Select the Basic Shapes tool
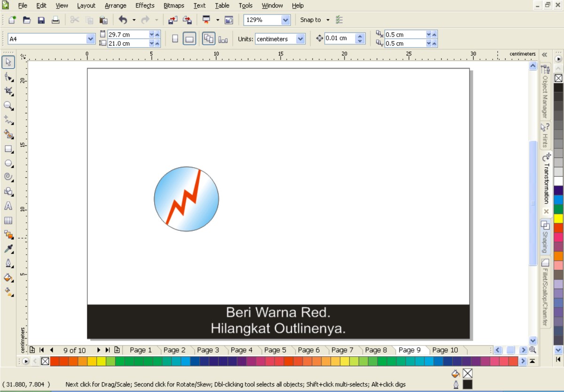564x392 pixels. point(8,191)
